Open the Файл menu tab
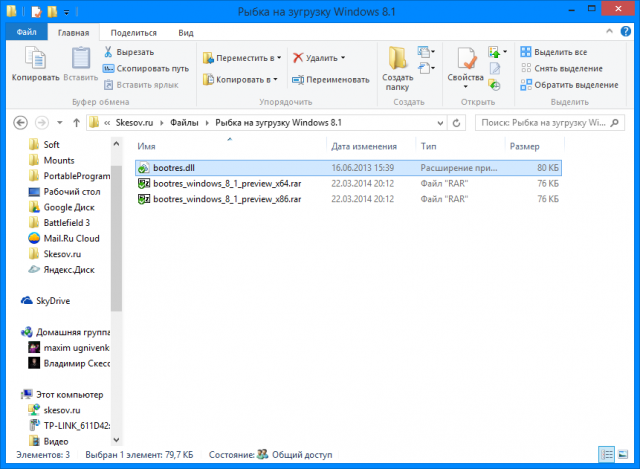 click(27, 32)
